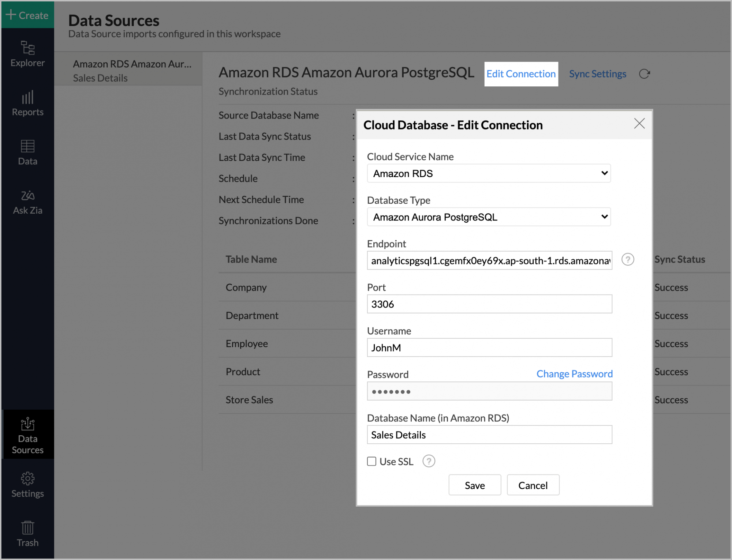This screenshot has width=732, height=560.
Task: Click into the Username field with JohnM
Action: pyautogui.click(x=489, y=347)
